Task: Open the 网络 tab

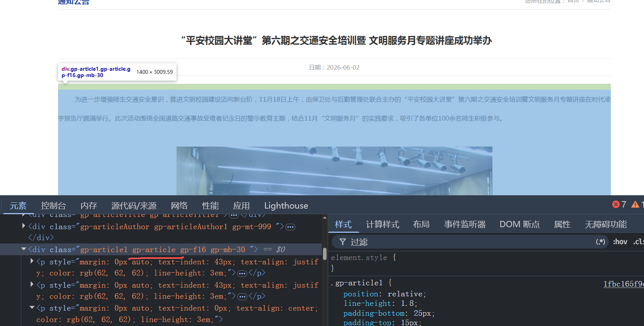Action: tap(179, 205)
